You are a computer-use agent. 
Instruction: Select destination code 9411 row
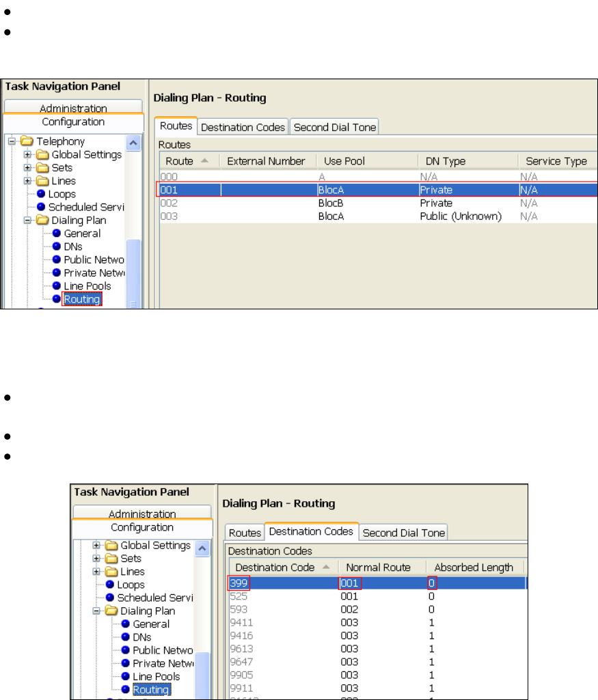click(378, 622)
